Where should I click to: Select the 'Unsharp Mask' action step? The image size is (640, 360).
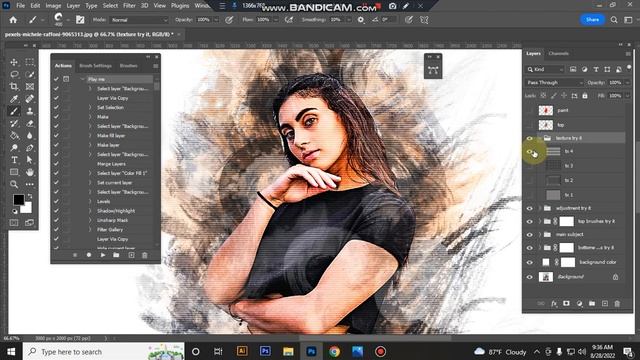113,220
